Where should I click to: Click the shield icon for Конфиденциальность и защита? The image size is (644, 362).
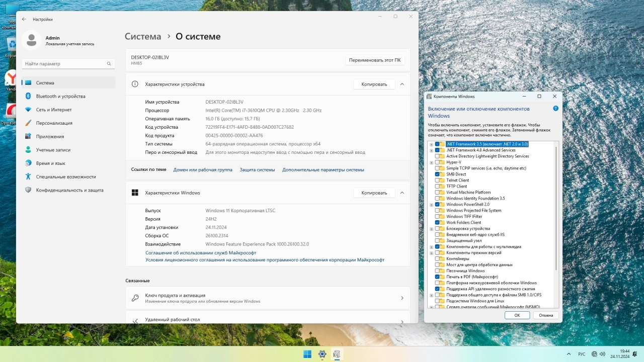point(28,190)
